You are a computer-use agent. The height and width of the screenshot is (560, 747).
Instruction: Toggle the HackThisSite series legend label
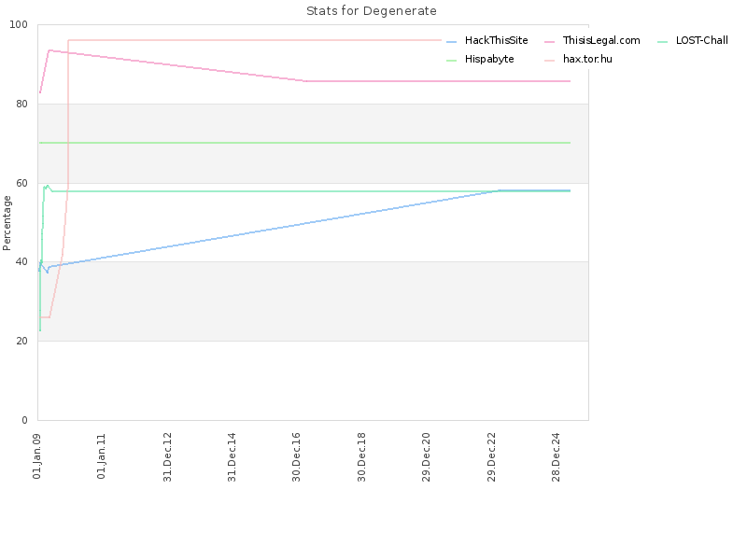point(497,40)
